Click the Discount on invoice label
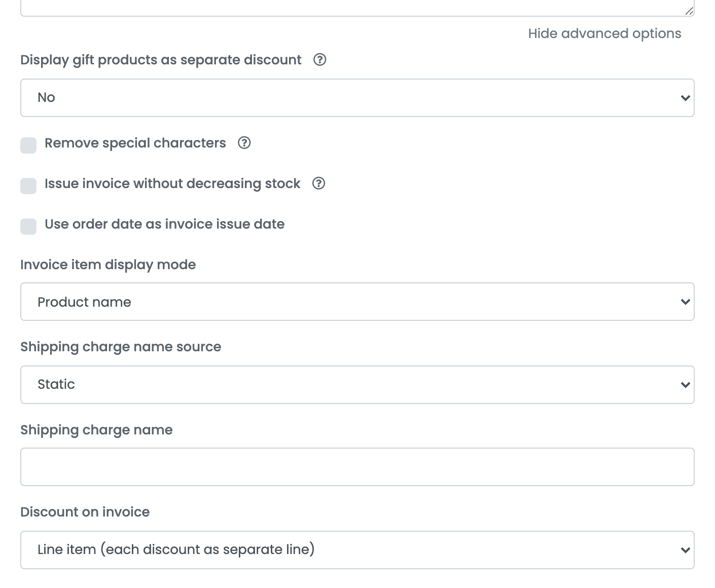This screenshot has width=715, height=588. point(85,512)
